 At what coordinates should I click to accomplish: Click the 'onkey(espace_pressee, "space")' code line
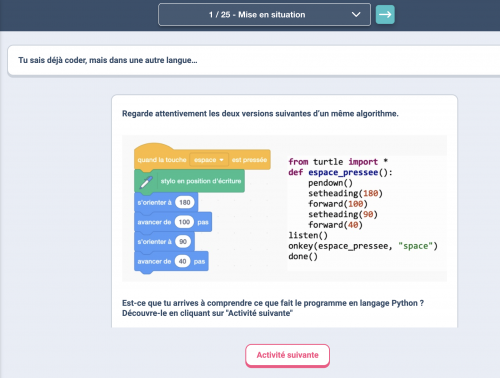click(x=363, y=246)
